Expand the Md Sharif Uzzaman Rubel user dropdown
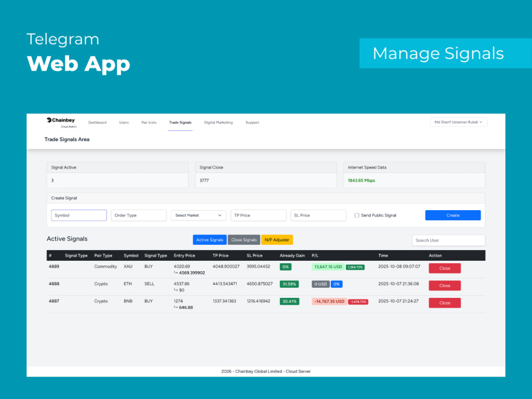The width and height of the screenshot is (532, 399). point(459,122)
